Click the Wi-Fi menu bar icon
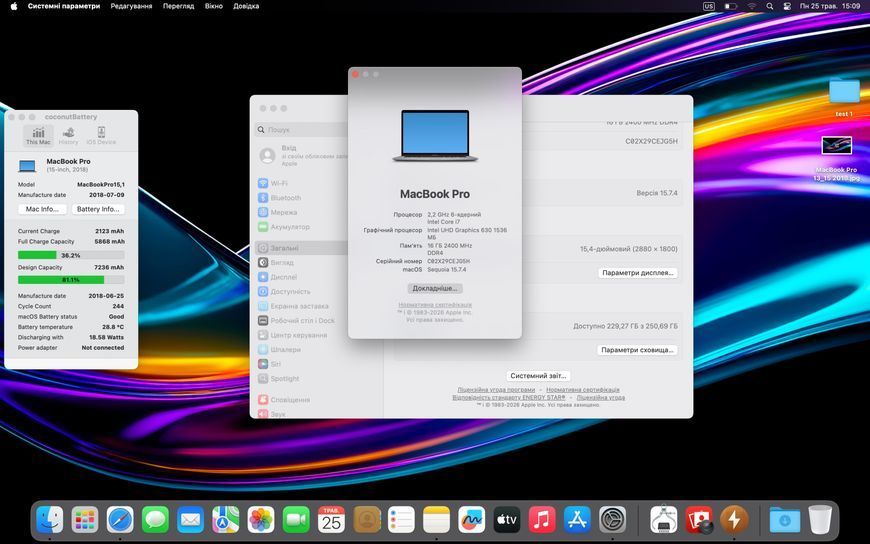The height and width of the screenshot is (544, 870). pos(752,6)
